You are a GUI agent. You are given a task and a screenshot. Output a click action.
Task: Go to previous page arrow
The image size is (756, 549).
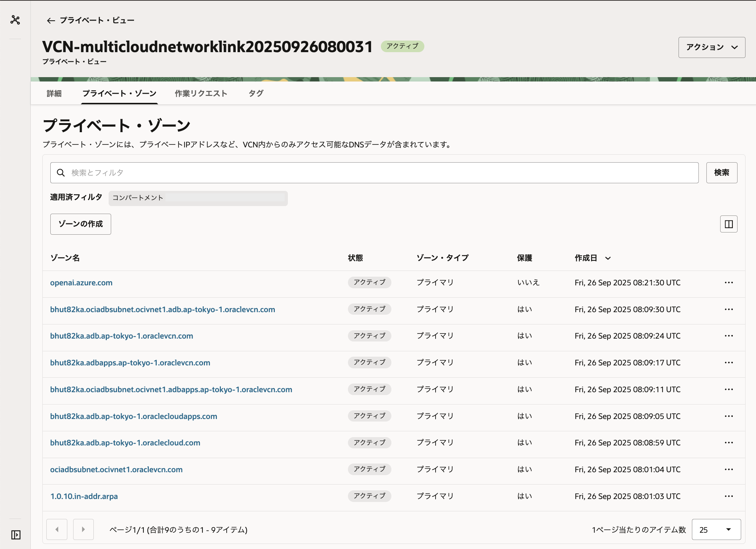click(57, 529)
